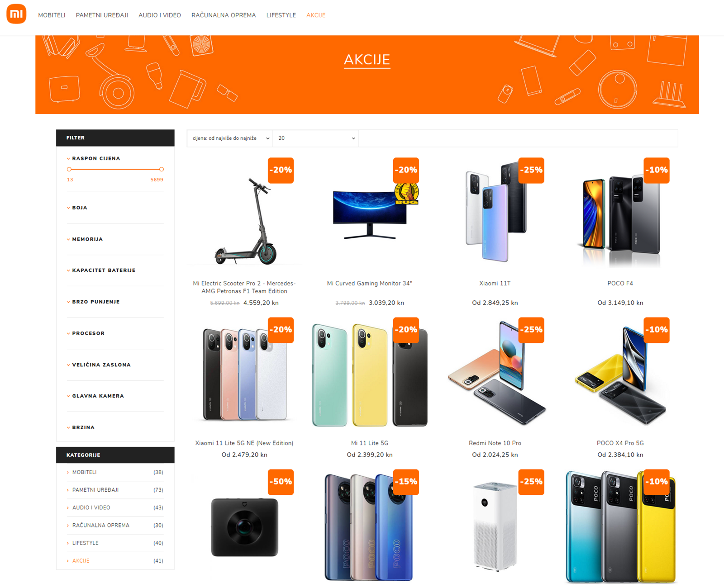Viewport: 724px width, 588px height.
Task: Open the items-per-page dropdown showing 20
Action: 316,138
